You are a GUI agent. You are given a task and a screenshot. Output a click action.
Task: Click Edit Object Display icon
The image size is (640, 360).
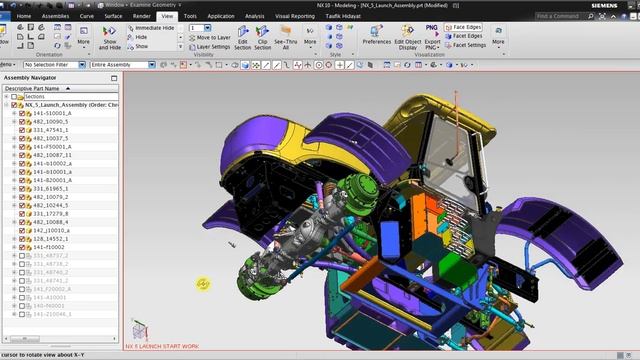pos(407,38)
